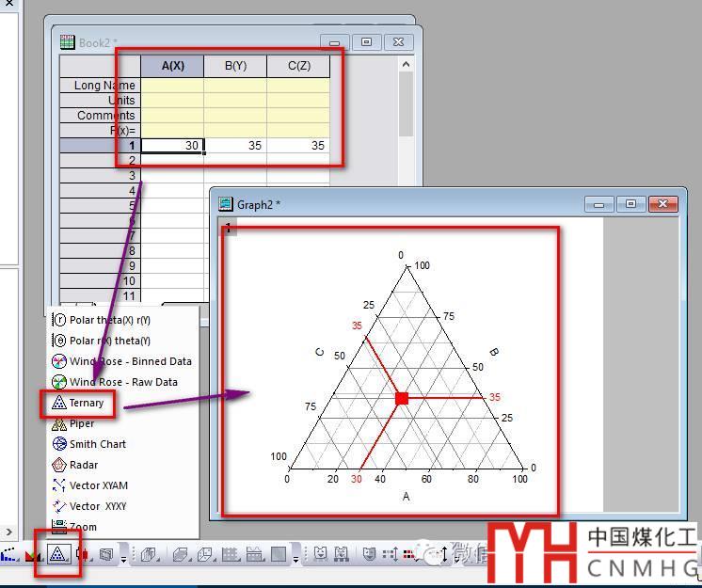Image resolution: width=702 pixels, height=588 pixels.
Task: Click the 3D XYY bars toolbar icon
Action: pyautogui.click(x=148, y=554)
